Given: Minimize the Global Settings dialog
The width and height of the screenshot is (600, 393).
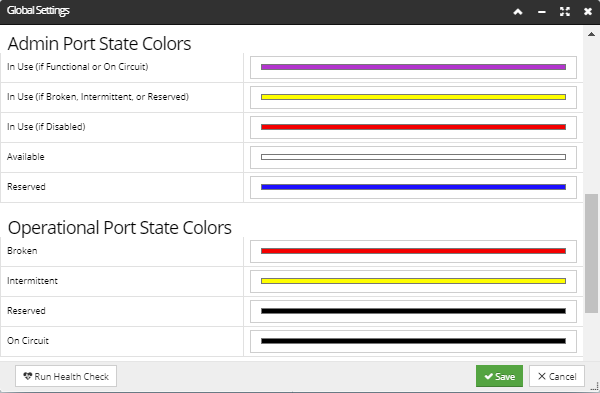Looking at the screenshot, I should [541, 12].
